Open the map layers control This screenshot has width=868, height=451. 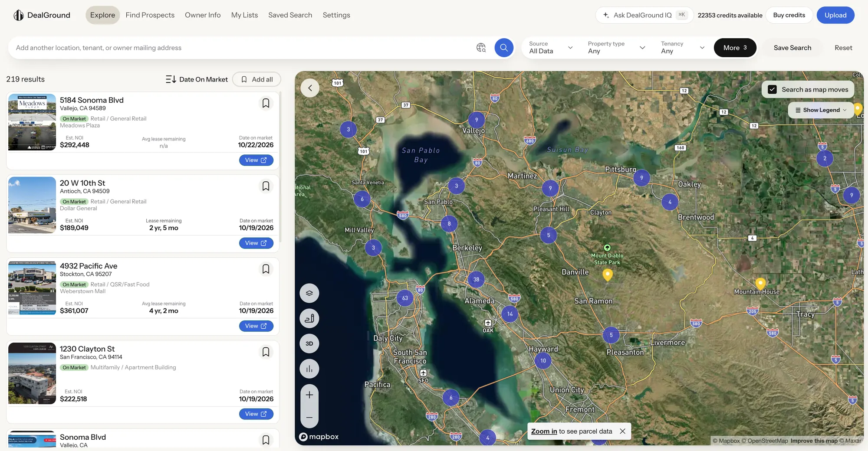[309, 293]
